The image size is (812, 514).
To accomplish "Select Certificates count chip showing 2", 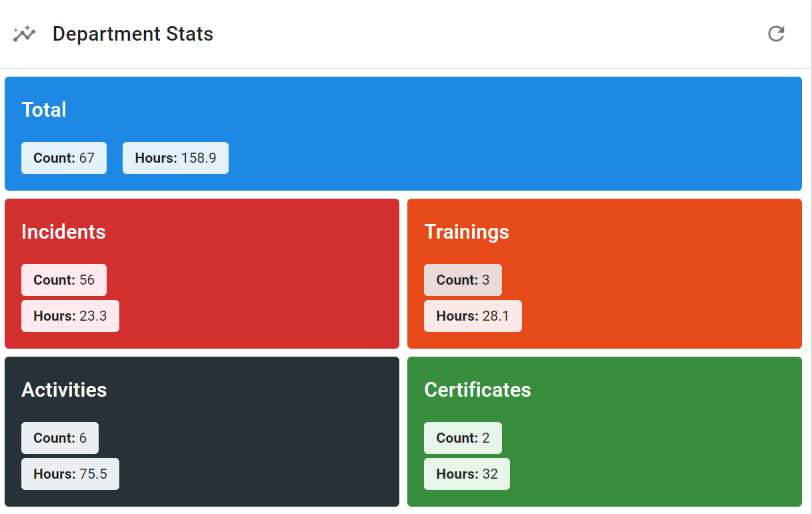I will pos(463,438).
